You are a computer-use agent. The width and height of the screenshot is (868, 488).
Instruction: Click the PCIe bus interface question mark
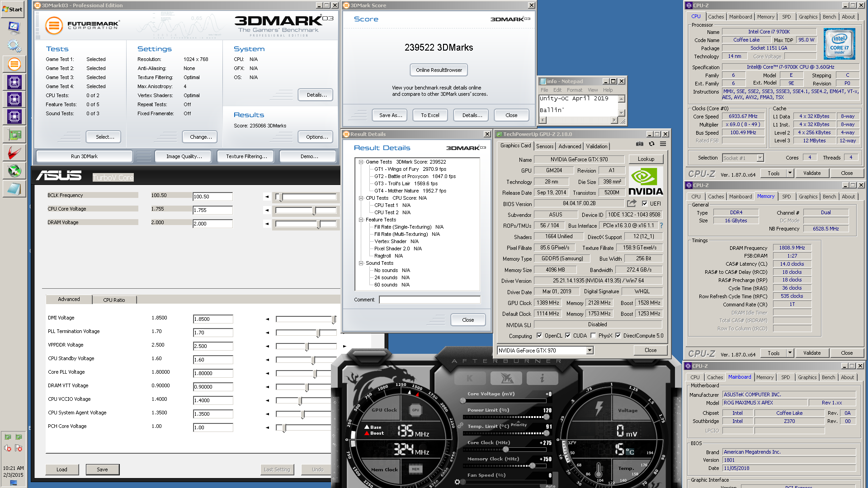pos(661,225)
